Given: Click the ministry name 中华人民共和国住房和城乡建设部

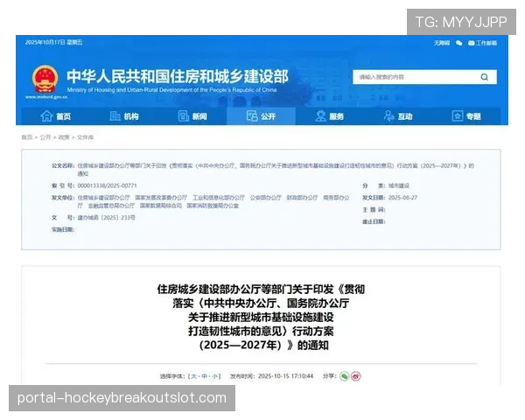Looking at the screenshot, I should coord(178,76).
